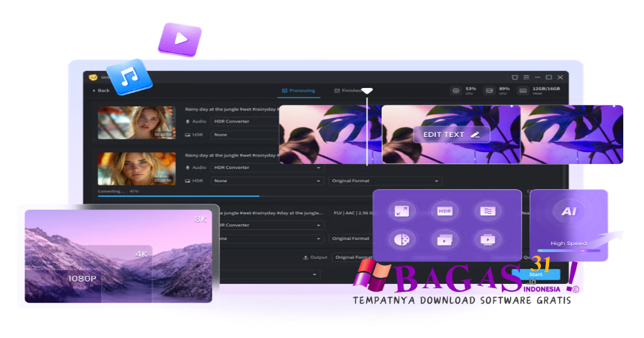Open the hamburger menu in title bar
This screenshot has height=338, width=644.
526,77
